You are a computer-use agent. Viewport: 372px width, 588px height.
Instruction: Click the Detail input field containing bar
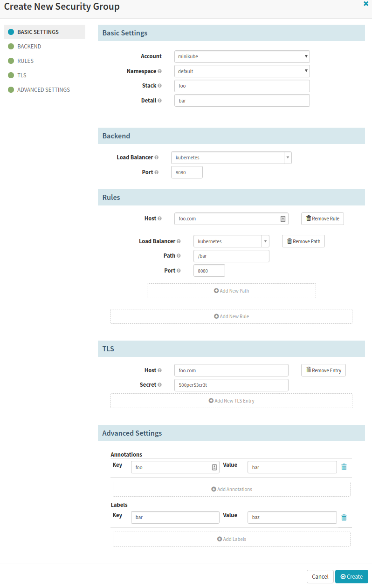click(242, 101)
